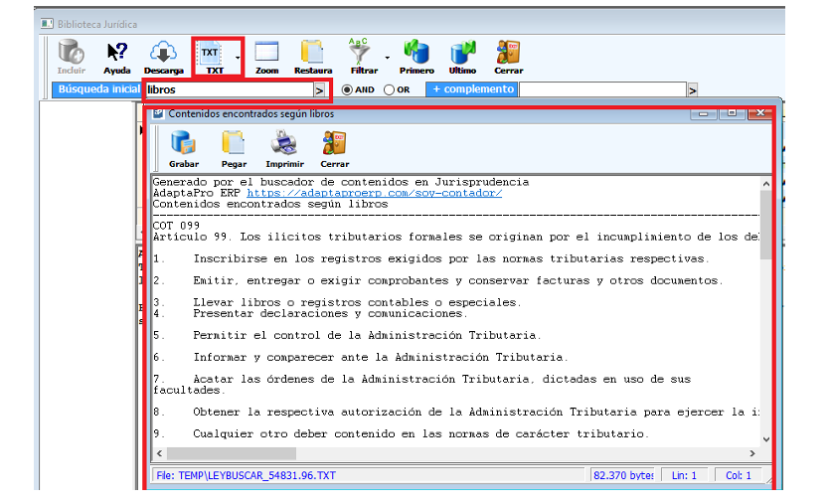Open the TXT button dropdown arrow

coord(238,58)
